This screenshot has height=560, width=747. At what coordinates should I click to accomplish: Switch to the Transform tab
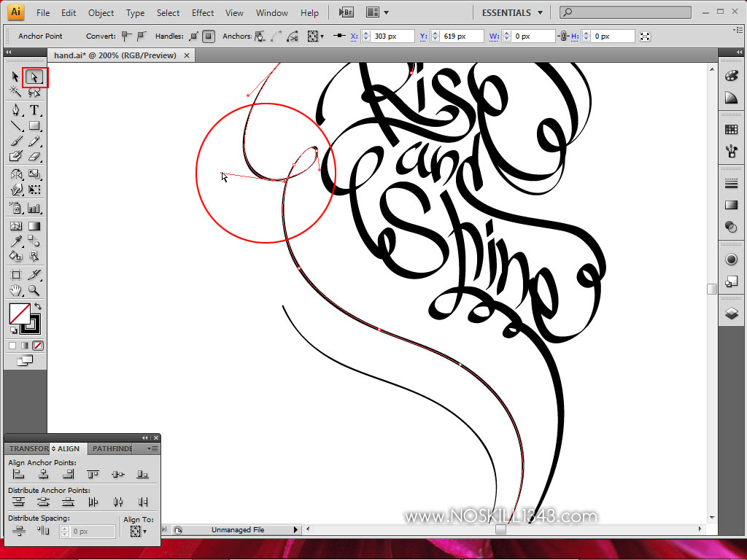click(x=28, y=448)
